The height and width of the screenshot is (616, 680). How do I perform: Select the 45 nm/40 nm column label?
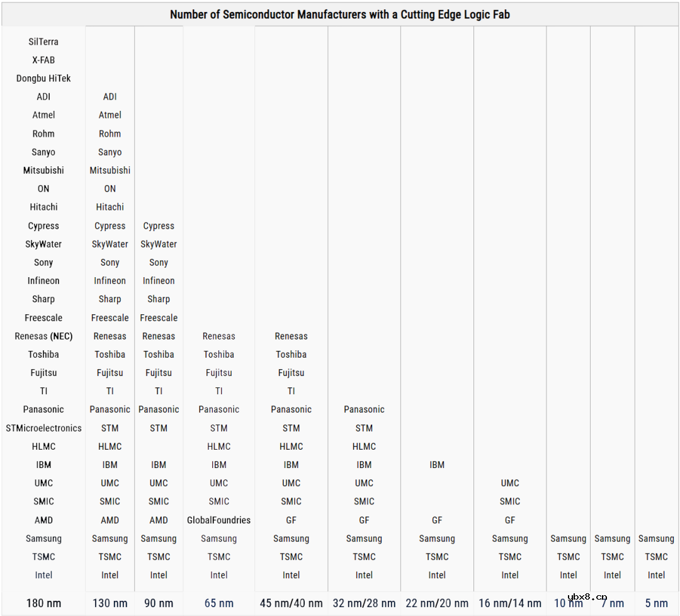pyautogui.click(x=291, y=603)
